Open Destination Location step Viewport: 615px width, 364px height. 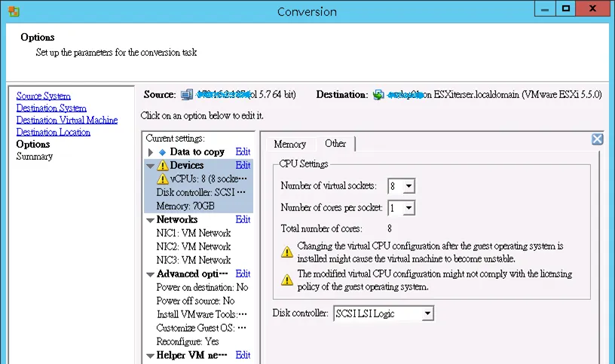click(x=54, y=133)
